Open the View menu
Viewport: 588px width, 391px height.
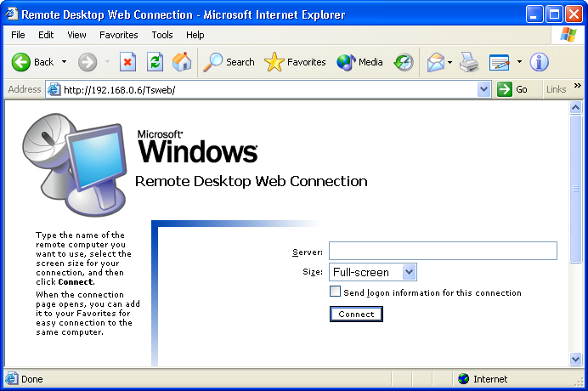pyautogui.click(x=76, y=35)
